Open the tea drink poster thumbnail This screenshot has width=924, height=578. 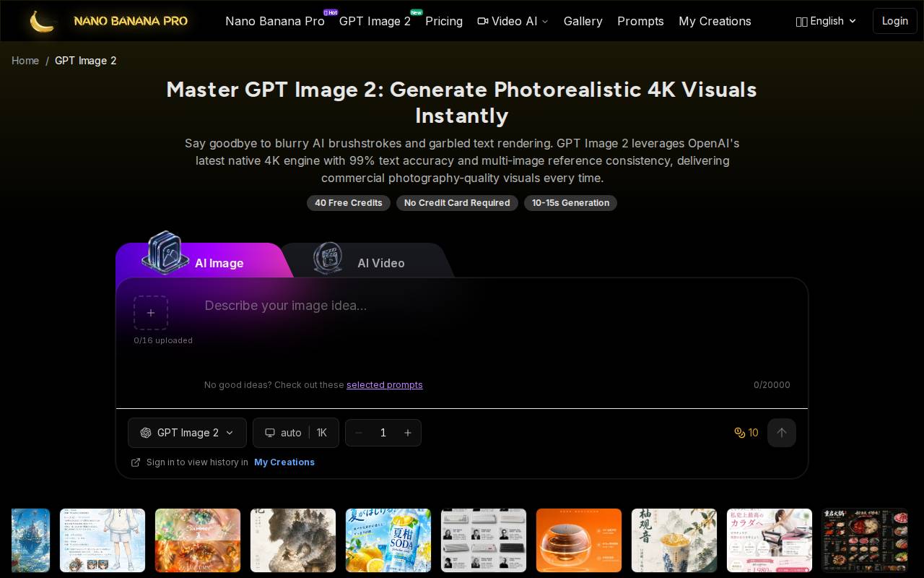point(674,540)
